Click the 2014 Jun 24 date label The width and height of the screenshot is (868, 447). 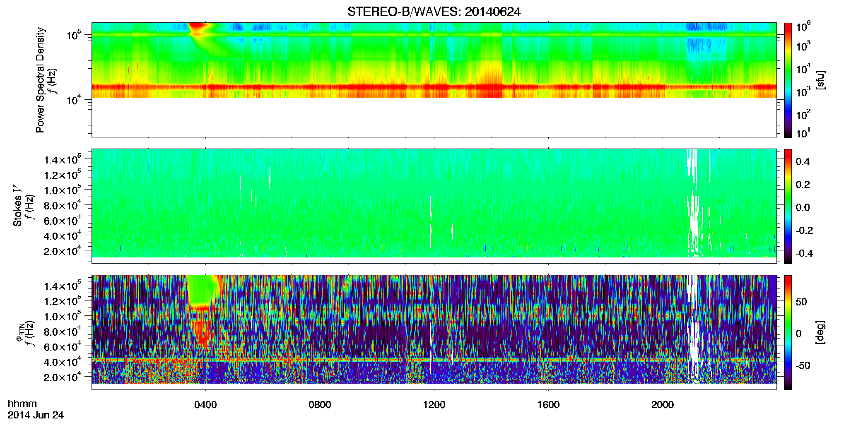[x=36, y=415]
